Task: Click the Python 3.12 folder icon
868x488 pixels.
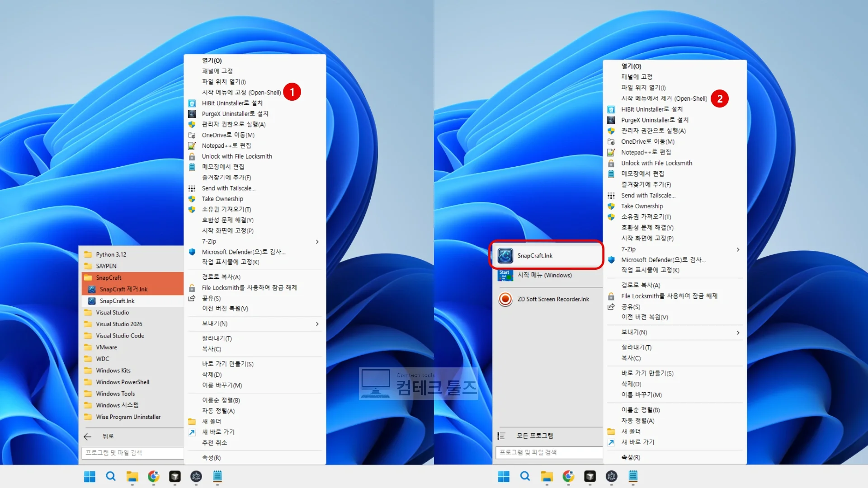Action: click(x=88, y=254)
